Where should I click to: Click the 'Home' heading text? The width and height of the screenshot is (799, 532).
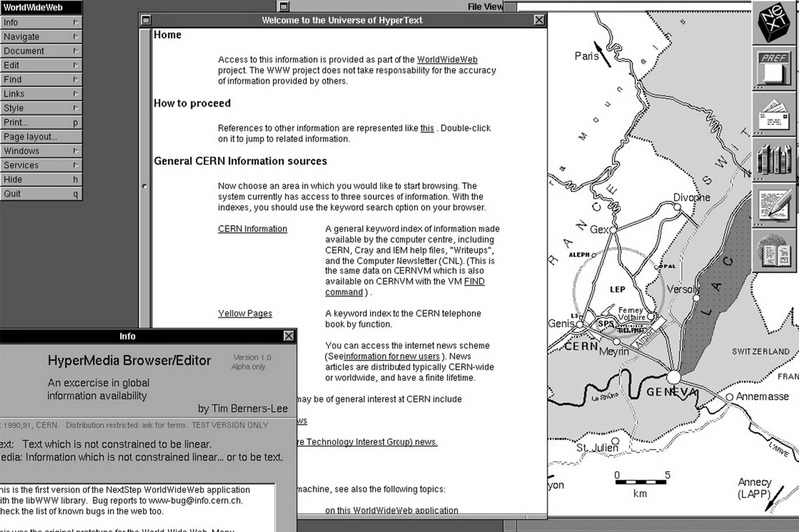pos(167,35)
